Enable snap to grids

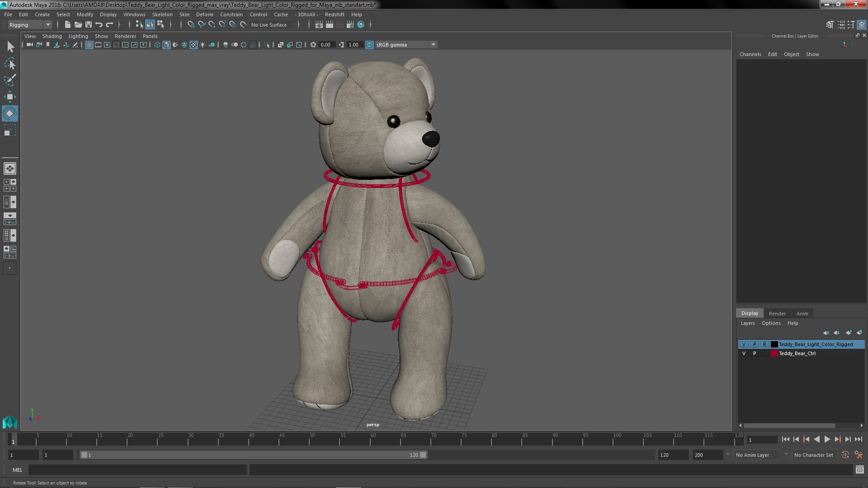pos(191,24)
